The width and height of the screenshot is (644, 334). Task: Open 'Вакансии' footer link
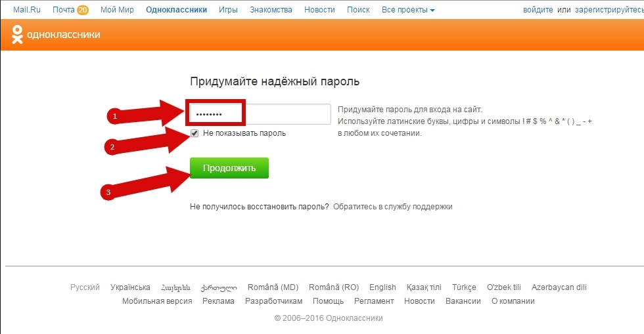463,301
